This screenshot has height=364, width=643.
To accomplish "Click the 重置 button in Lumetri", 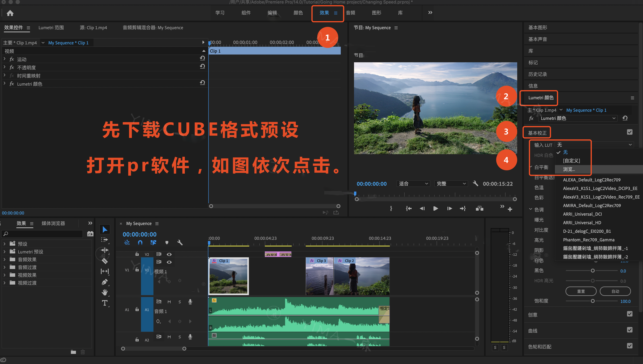I will 581,291.
